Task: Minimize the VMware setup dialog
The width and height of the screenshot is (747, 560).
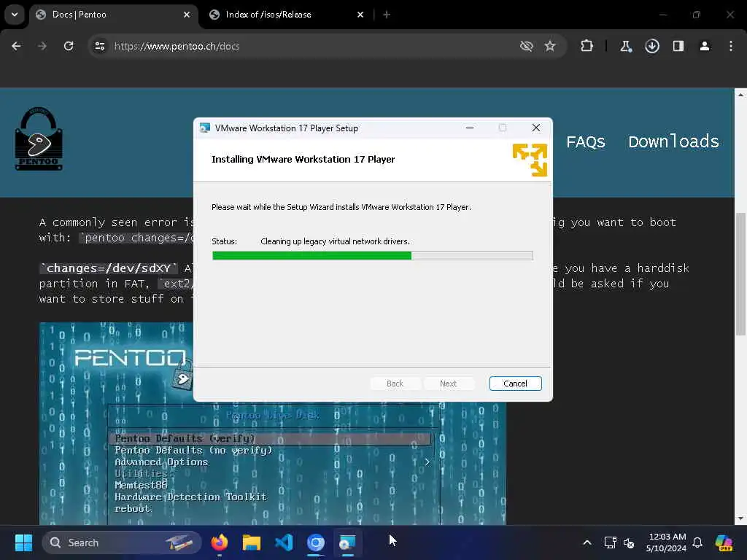Action: [470, 128]
